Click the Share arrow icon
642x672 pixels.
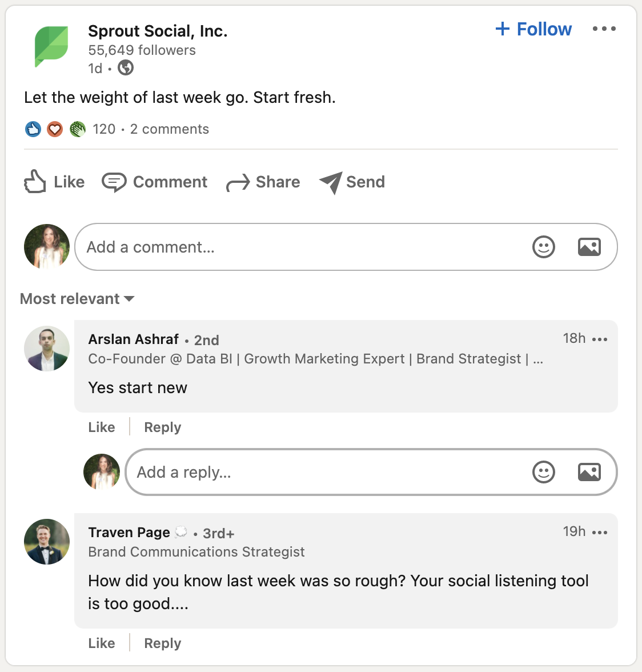point(238,182)
